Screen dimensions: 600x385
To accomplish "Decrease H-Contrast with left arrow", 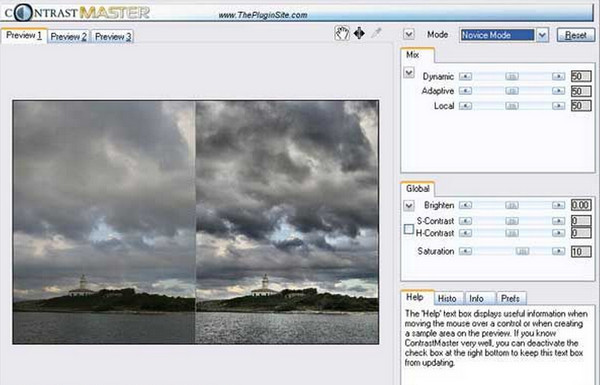I will pyautogui.click(x=466, y=233).
